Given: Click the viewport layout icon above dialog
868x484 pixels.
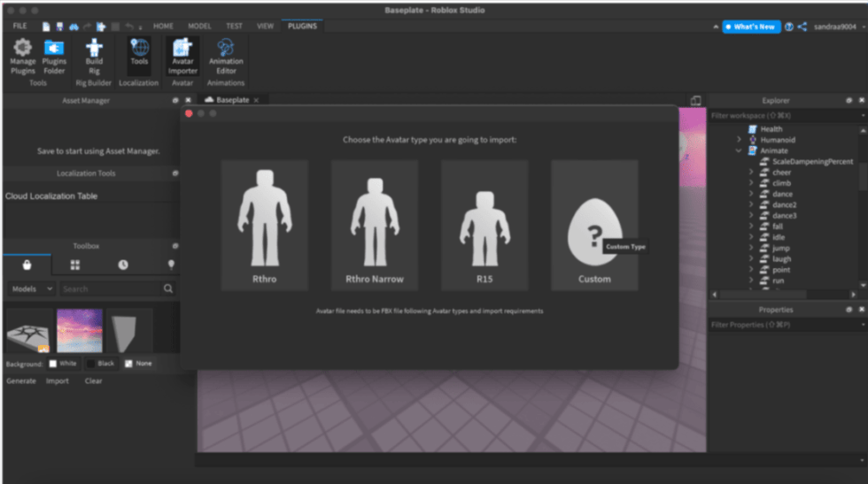Looking at the screenshot, I should tap(696, 100).
